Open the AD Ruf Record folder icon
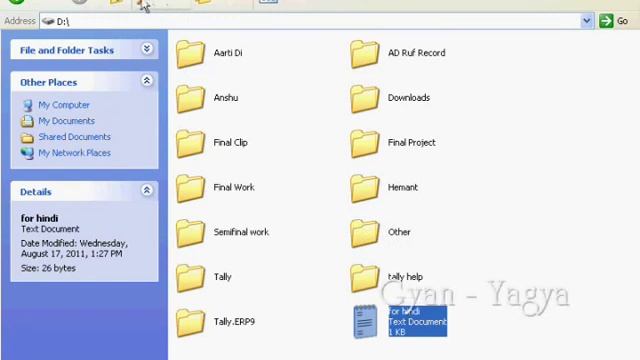The width and height of the screenshot is (640, 360). coord(364,53)
